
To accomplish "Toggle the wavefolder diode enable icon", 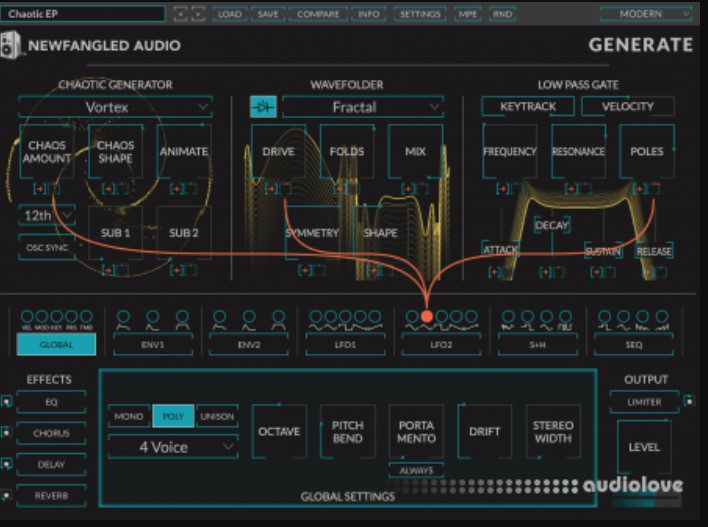I will click(263, 107).
